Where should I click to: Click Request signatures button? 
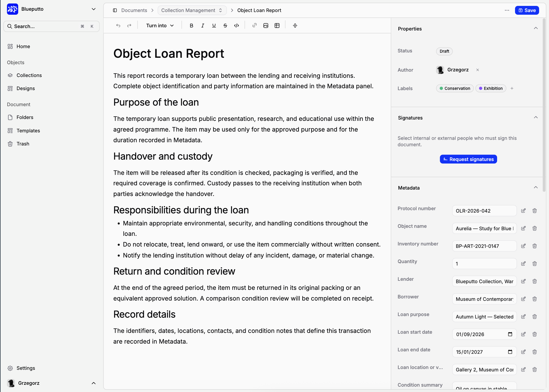[x=468, y=159]
